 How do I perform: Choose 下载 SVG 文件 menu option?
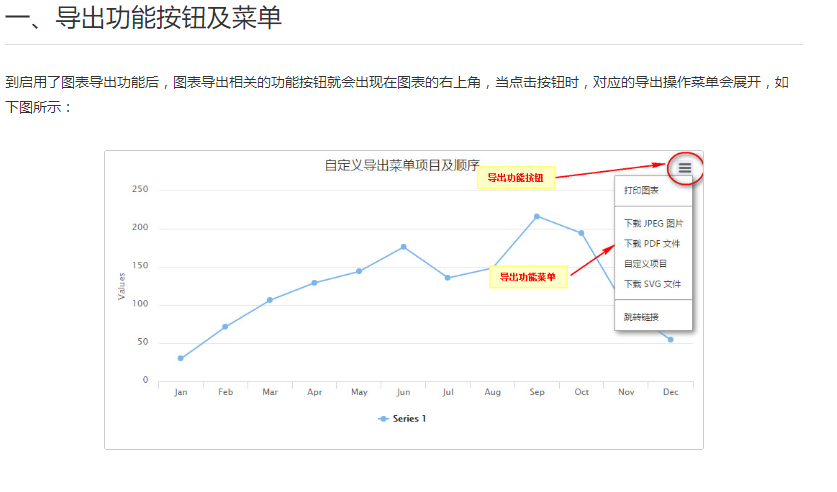(x=653, y=284)
